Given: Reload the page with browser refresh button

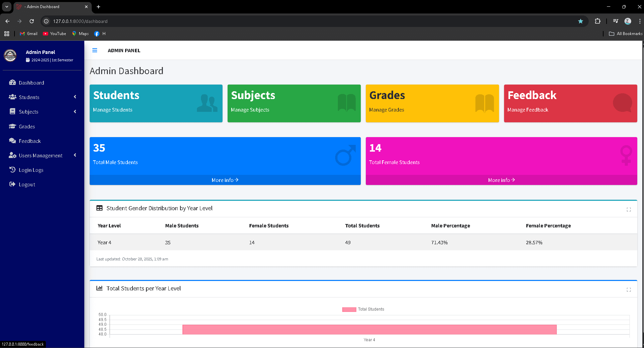Looking at the screenshot, I should click(x=32, y=21).
